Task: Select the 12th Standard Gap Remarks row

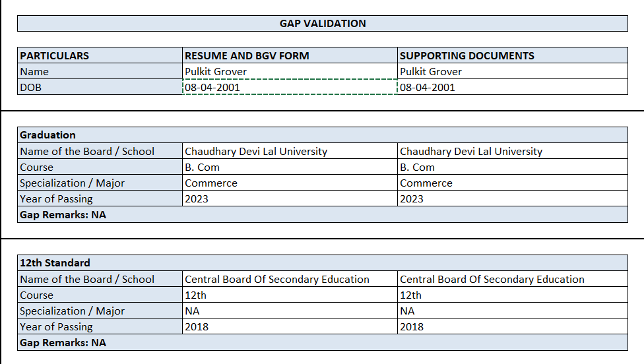Action: [x=323, y=343]
